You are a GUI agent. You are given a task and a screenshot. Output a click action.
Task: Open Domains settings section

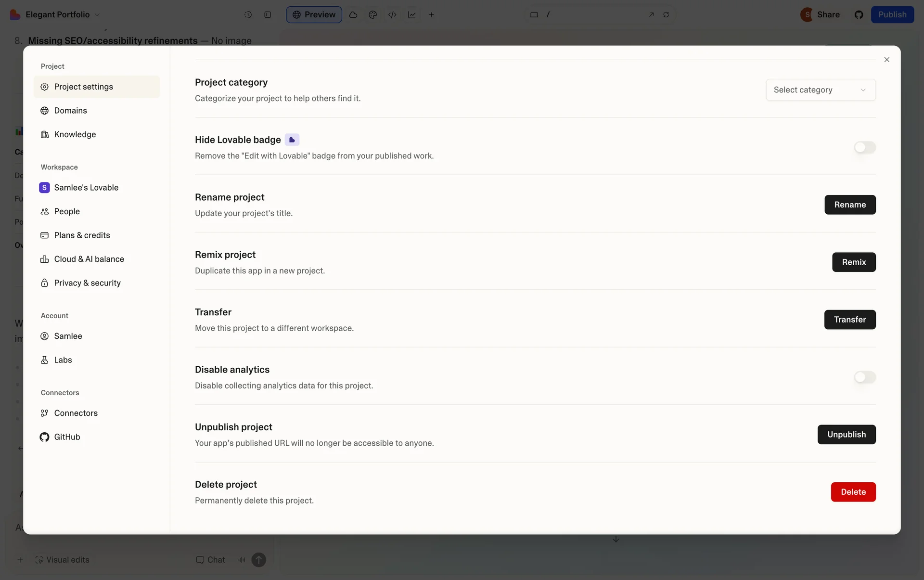[70, 111]
